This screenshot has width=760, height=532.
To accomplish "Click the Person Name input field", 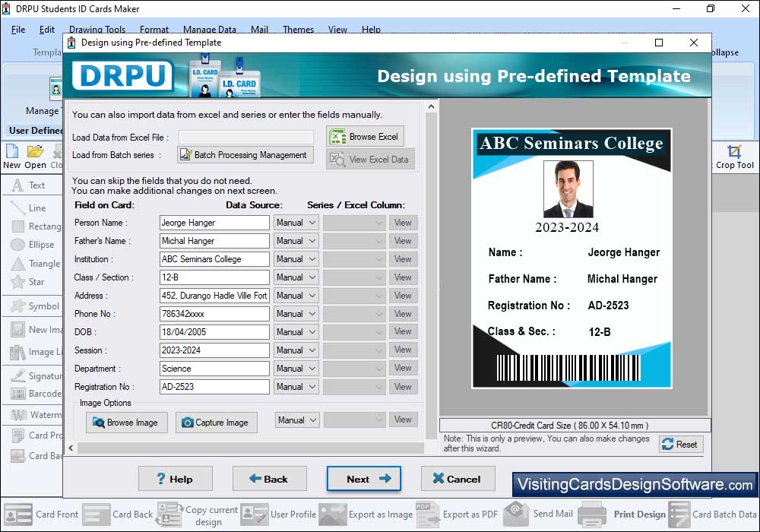I will tap(214, 223).
